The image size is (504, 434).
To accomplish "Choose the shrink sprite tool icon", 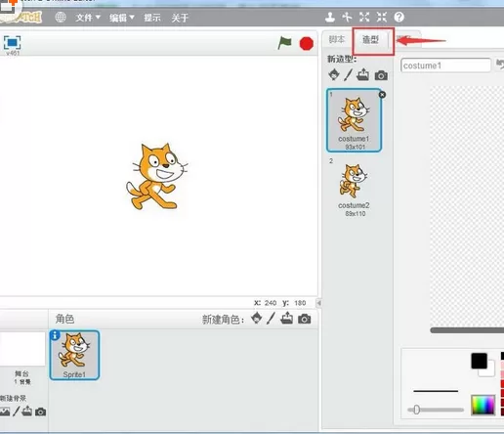I will [x=382, y=17].
